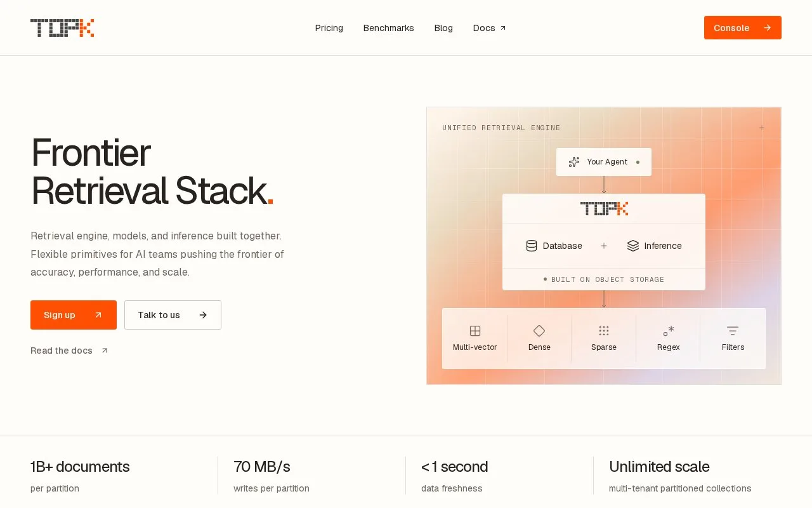Follow the Read the docs link
The height and width of the screenshot is (508, 812).
(x=69, y=351)
